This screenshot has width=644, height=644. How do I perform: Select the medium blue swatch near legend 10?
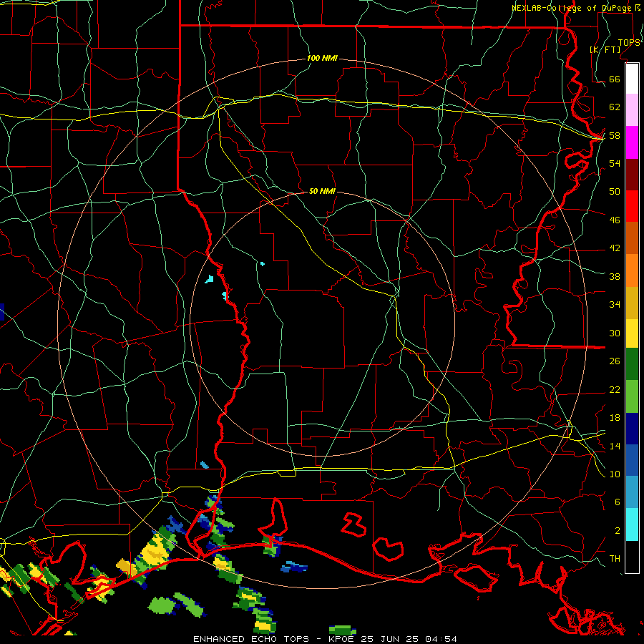632,460
